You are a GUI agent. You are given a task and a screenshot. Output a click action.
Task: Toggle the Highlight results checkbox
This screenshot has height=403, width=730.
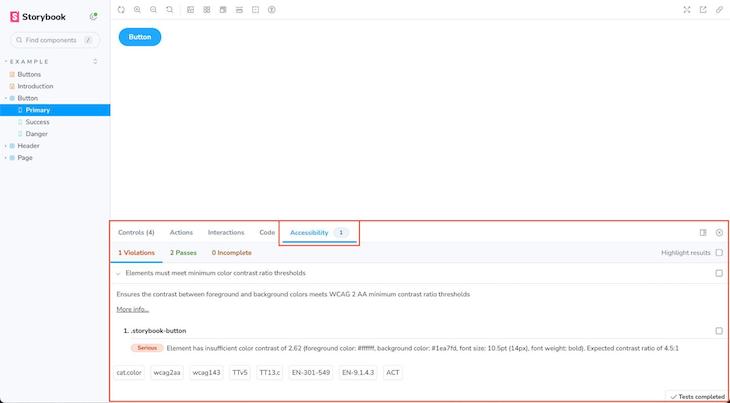(719, 253)
